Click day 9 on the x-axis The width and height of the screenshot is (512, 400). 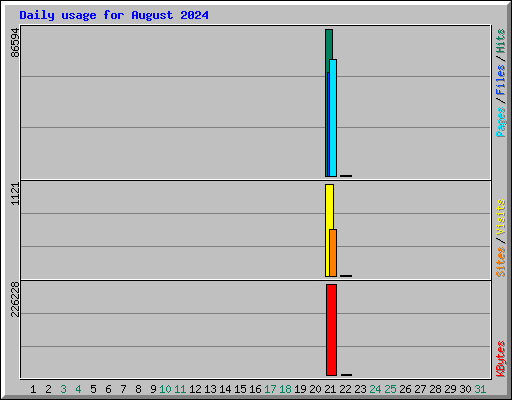(153, 389)
